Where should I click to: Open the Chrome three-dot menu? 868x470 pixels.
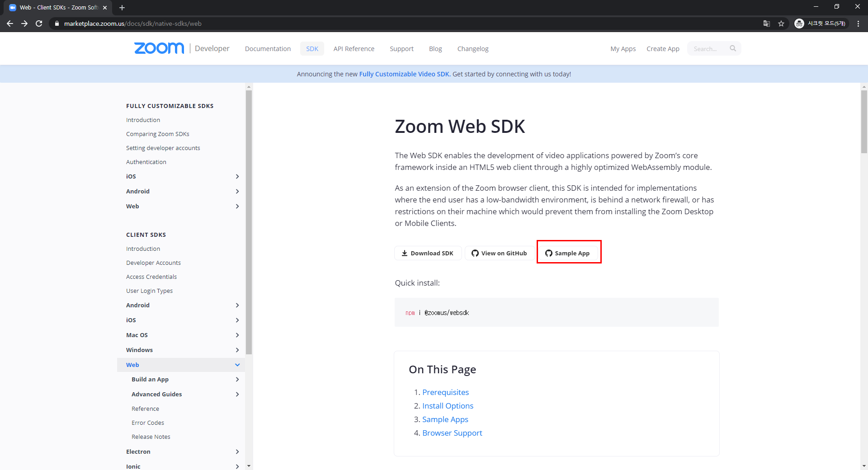point(858,23)
